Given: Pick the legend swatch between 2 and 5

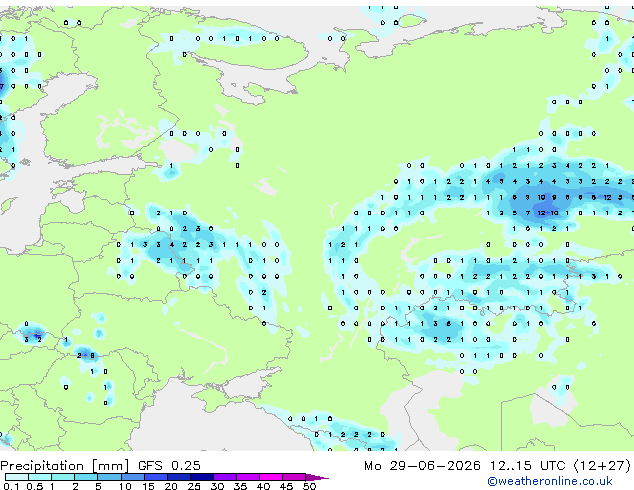Looking at the screenshot, I should [87, 477].
